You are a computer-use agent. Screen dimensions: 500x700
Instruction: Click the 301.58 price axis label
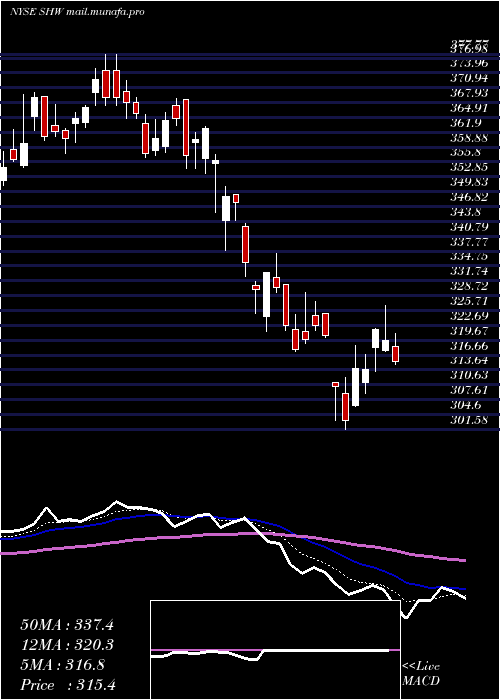[x=469, y=420]
